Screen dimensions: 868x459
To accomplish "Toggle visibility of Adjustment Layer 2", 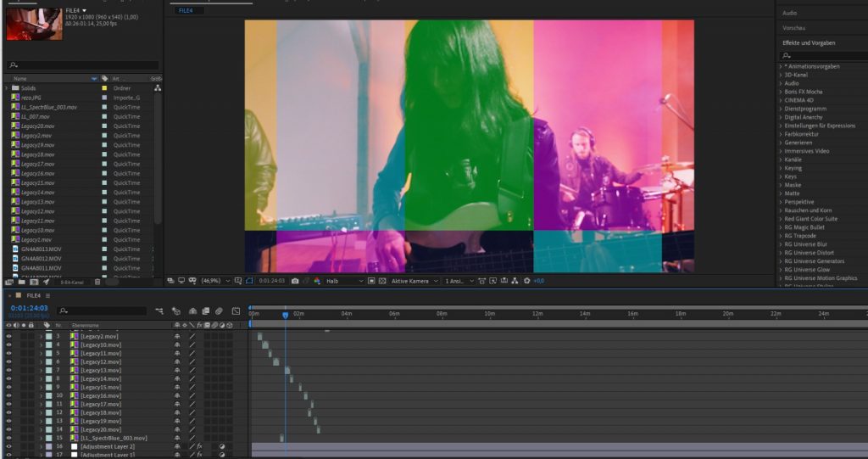I will 8,446.
